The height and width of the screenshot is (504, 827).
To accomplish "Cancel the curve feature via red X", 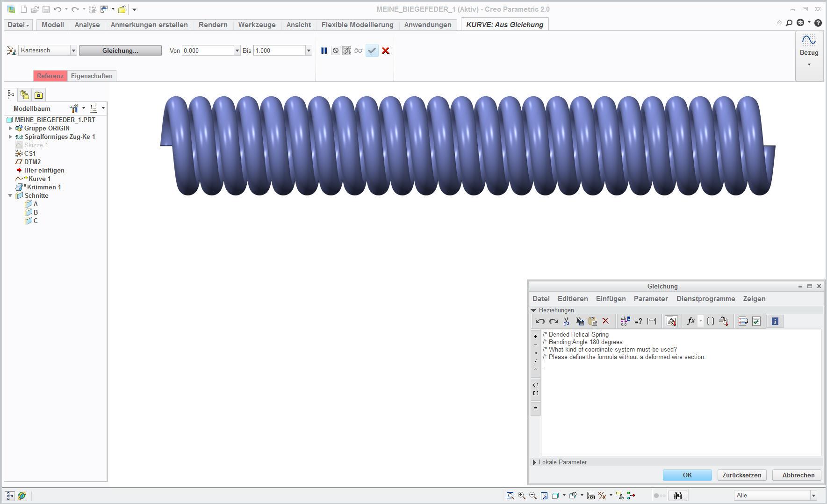I will (385, 50).
